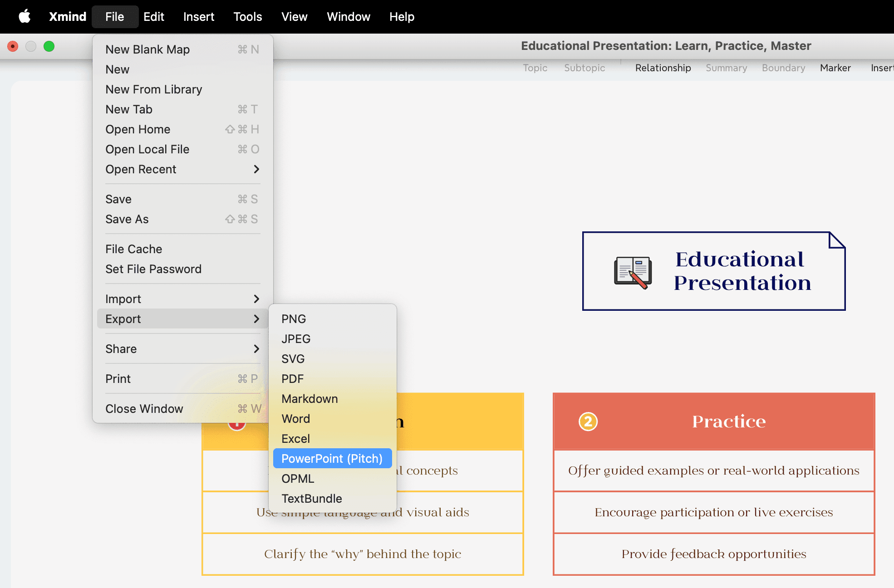Select 'Encourage participation or live exercises'
Image resolution: width=894 pixels, height=588 pixels.
click(714, 512)
